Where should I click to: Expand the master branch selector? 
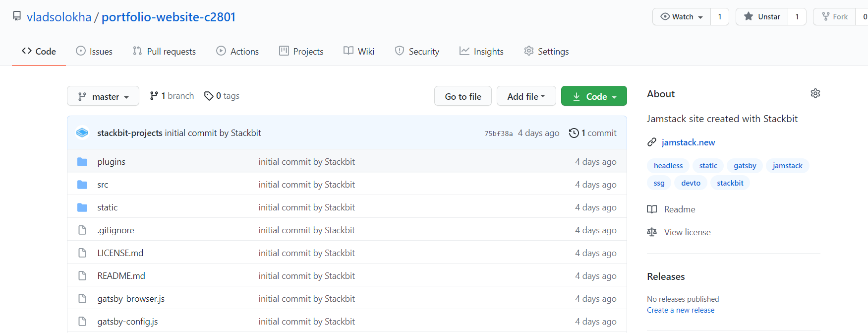coord(103,96)
